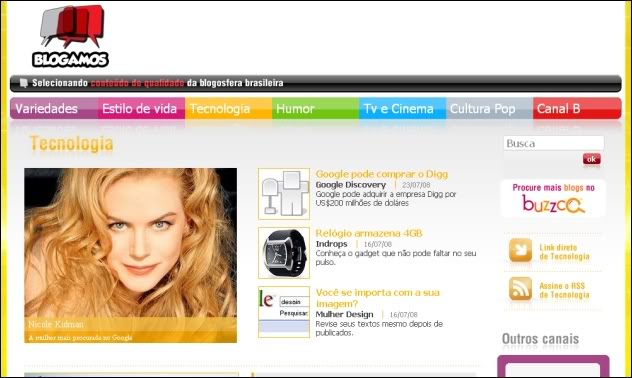The height and width of the screenshot is (378, 632).
Task: Click the Tecnologia page heading
Action: 71,143
